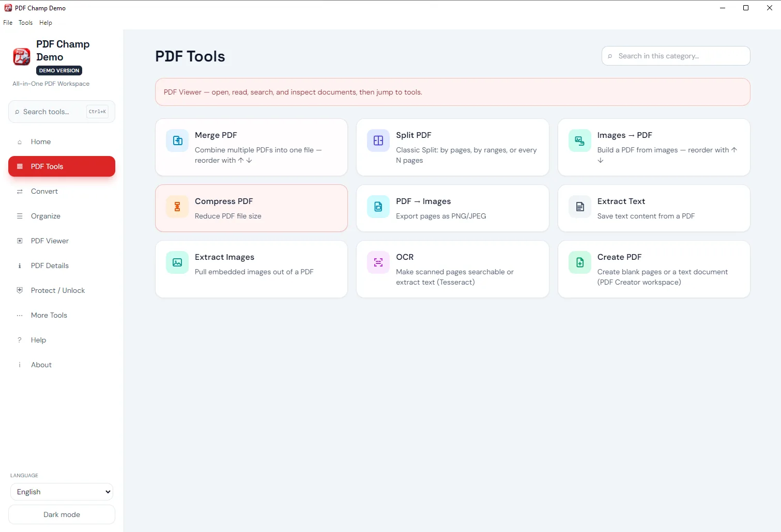Click the Split PDF card icon
Screen dimensions: 781x532
coord(378,140)
